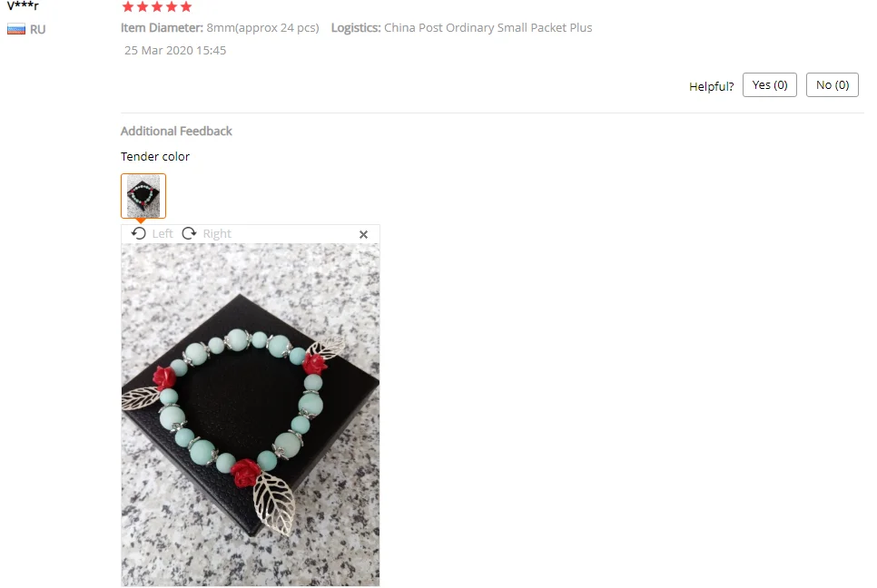877x588 pixels.
Task: Close the enlarged photo viewer
Action: [x=363, y=235]
